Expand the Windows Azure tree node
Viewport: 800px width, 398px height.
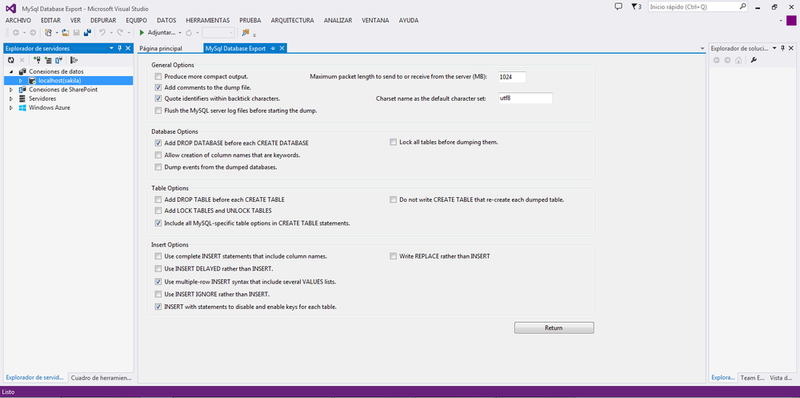coord(11,108)
